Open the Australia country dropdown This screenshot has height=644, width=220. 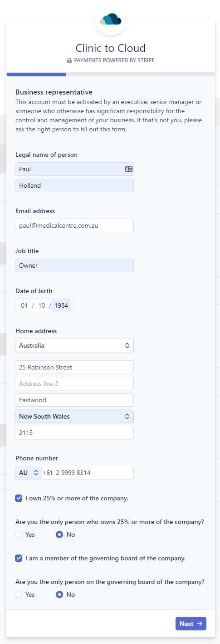(x=74, y=345)
